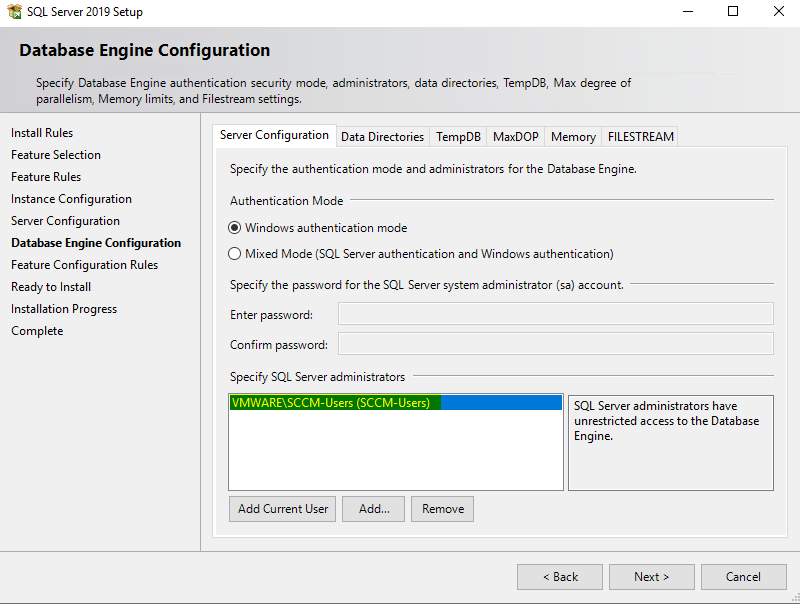Switch to the Data Directories tab
The image size is (800, 604).
(382, 136)
